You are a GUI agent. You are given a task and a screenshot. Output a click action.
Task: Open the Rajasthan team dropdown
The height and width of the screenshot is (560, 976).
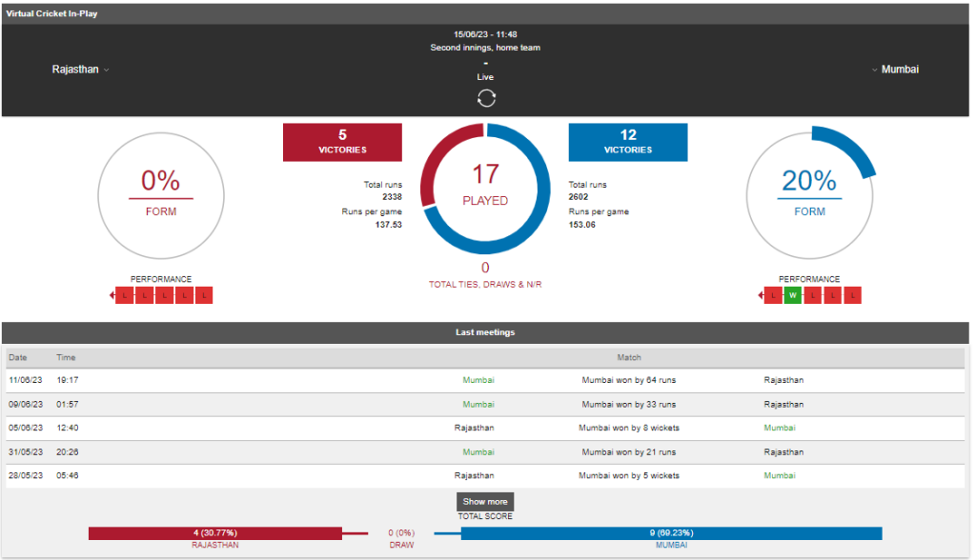pos(81,70)
